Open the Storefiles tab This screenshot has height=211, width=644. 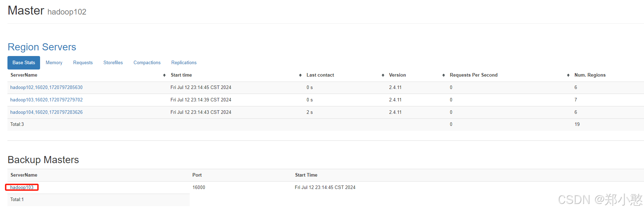[x=113, y=63]
